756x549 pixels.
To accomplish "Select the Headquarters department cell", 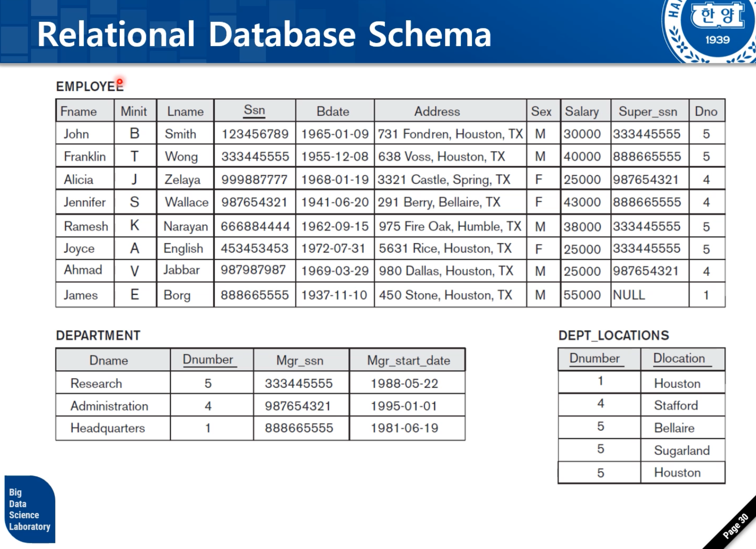I will pyautogui.click(x=108, y=428).
